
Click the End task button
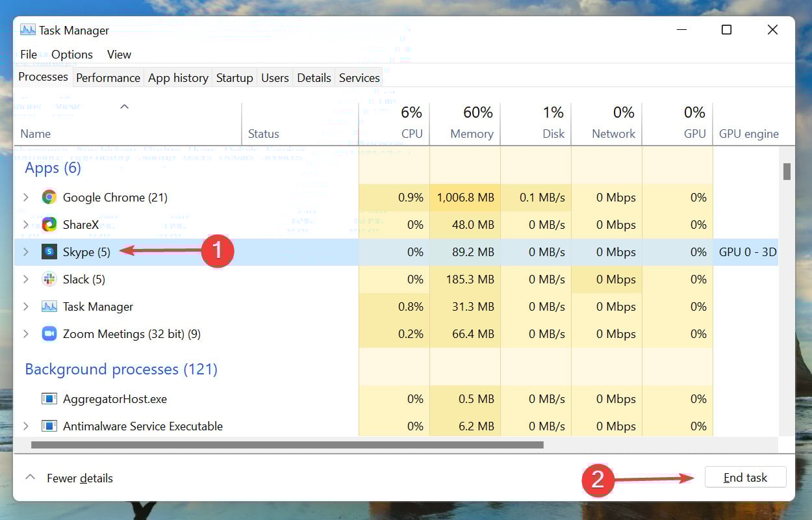pos(745,477)
